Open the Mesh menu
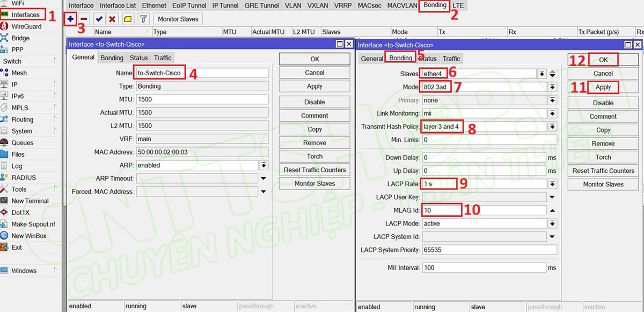644x312 pixels. click(19, 73)
